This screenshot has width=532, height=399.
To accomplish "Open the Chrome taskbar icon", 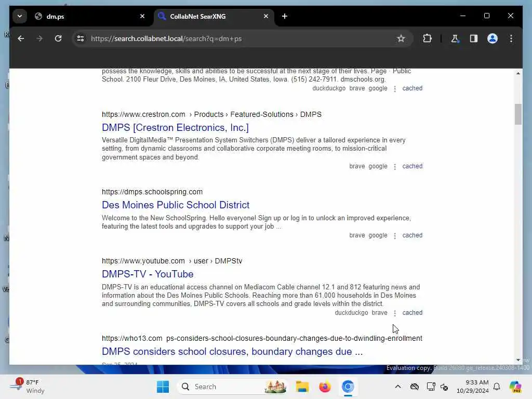I will [x=348, y=387].
